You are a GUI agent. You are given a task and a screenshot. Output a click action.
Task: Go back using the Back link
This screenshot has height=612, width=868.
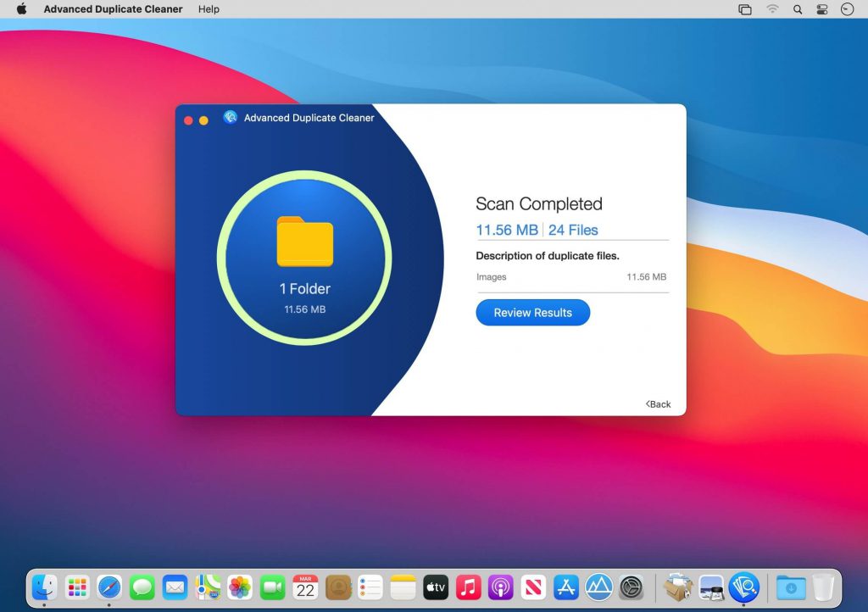pos(659,404)
